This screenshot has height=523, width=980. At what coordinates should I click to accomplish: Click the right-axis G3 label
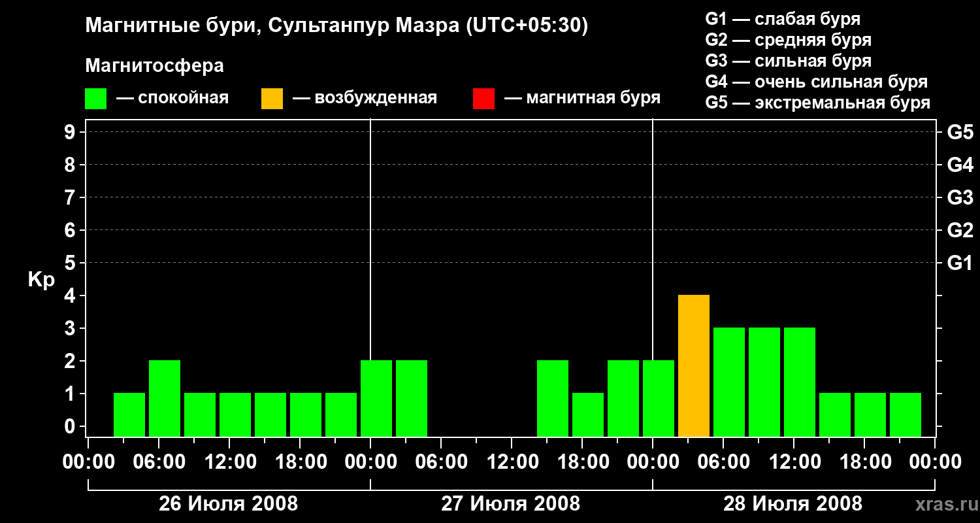pos(960,197)
